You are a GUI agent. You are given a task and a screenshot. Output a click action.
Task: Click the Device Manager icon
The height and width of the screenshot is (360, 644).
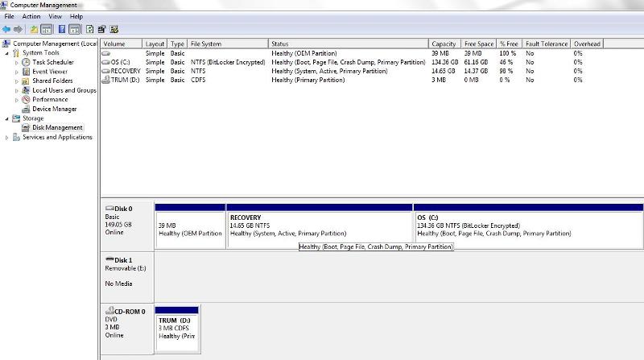click(x=26, y=109)
